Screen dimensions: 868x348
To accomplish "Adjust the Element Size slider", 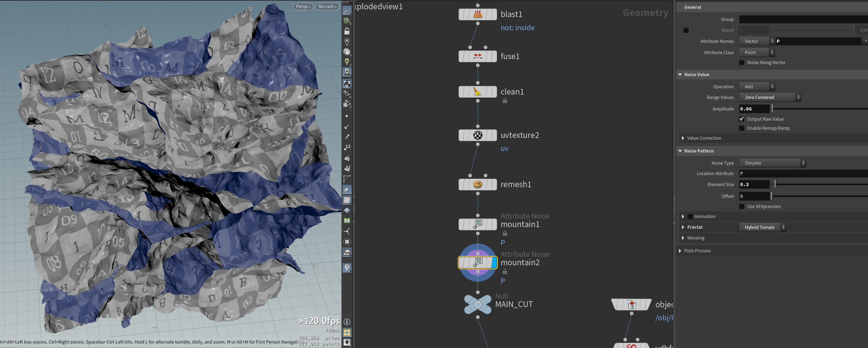I will (775, 184).
